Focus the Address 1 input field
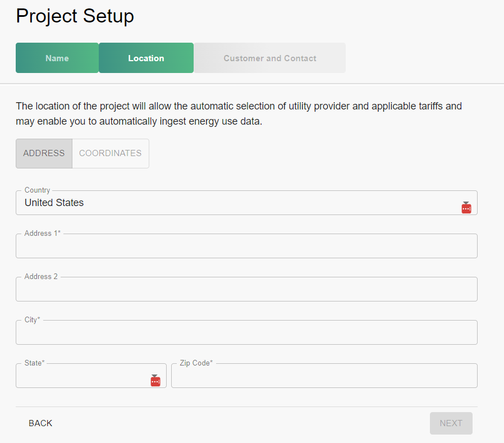 click(246, 247)
